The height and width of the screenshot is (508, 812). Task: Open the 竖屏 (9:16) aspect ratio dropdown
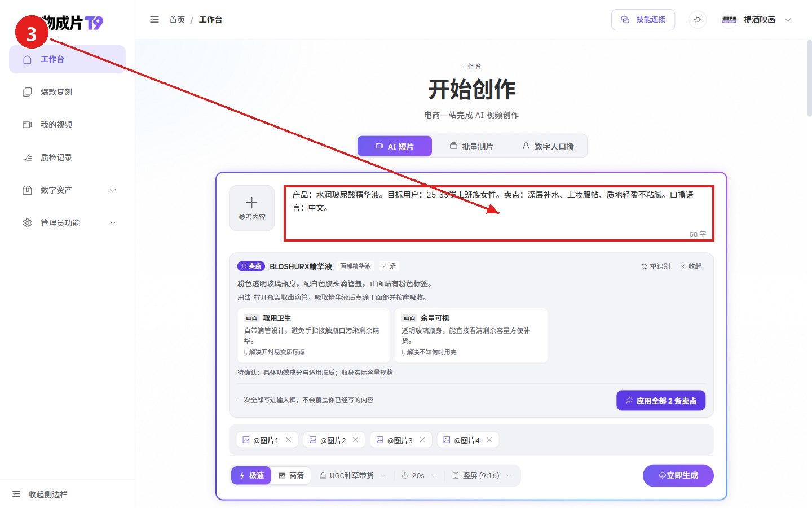click(482, 475)
